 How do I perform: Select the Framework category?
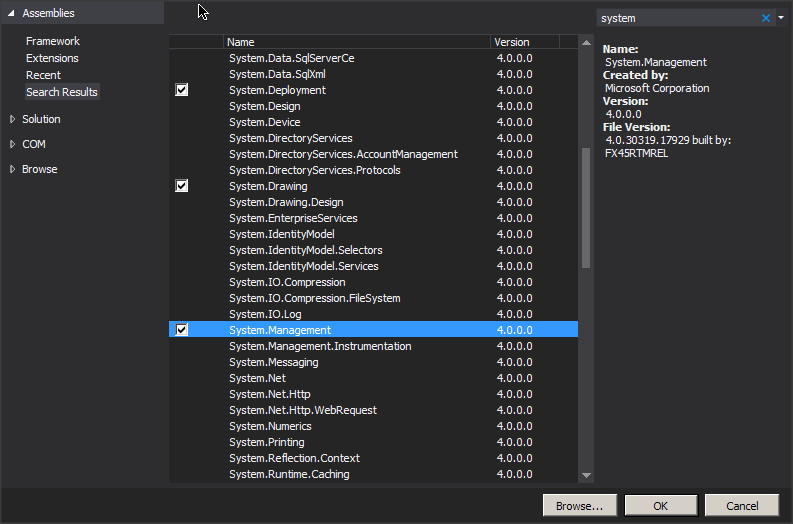pos(53,41)
